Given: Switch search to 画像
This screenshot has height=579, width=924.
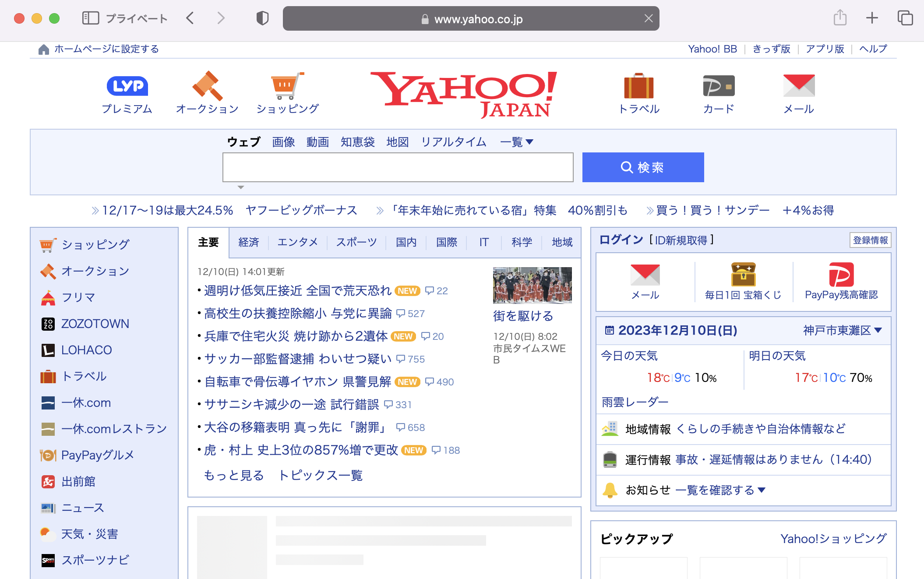Looking at the screenshot, I should pos(283,142).
